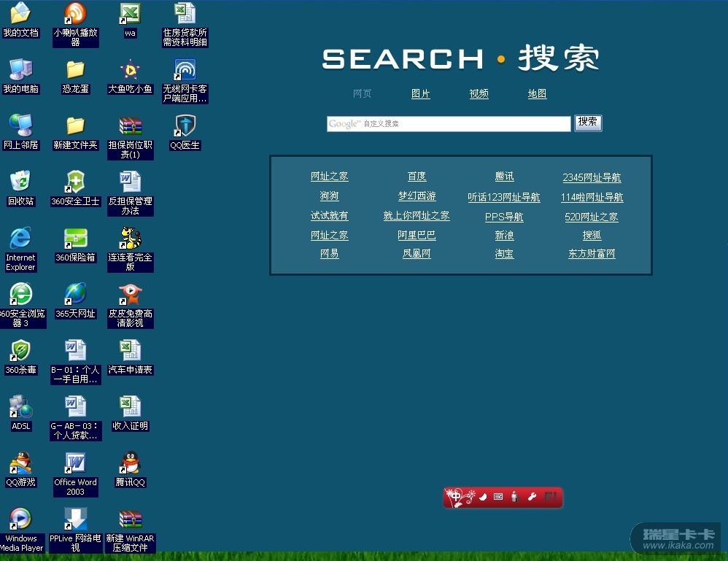
Task: Click the 搜索 search button
Action: (588, 123)
